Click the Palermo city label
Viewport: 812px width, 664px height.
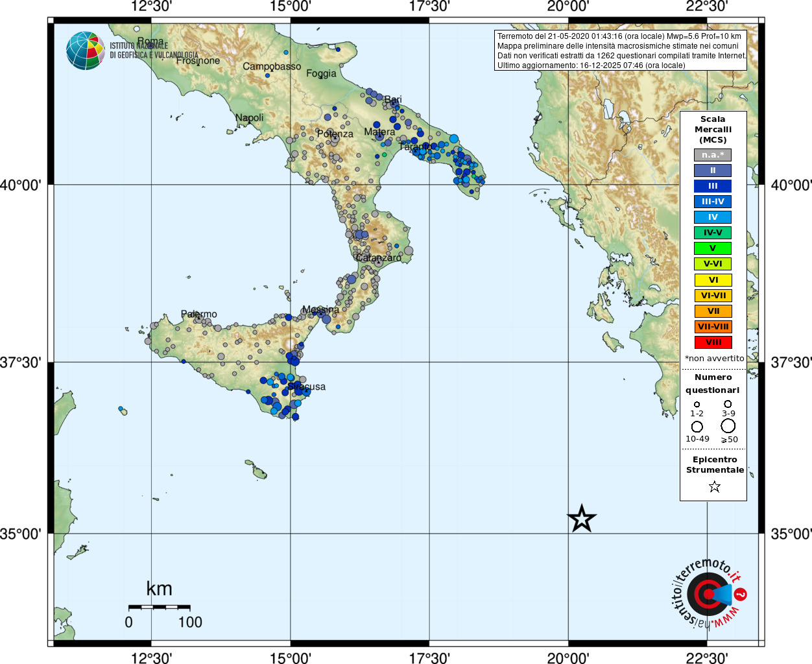pos(199,314)
